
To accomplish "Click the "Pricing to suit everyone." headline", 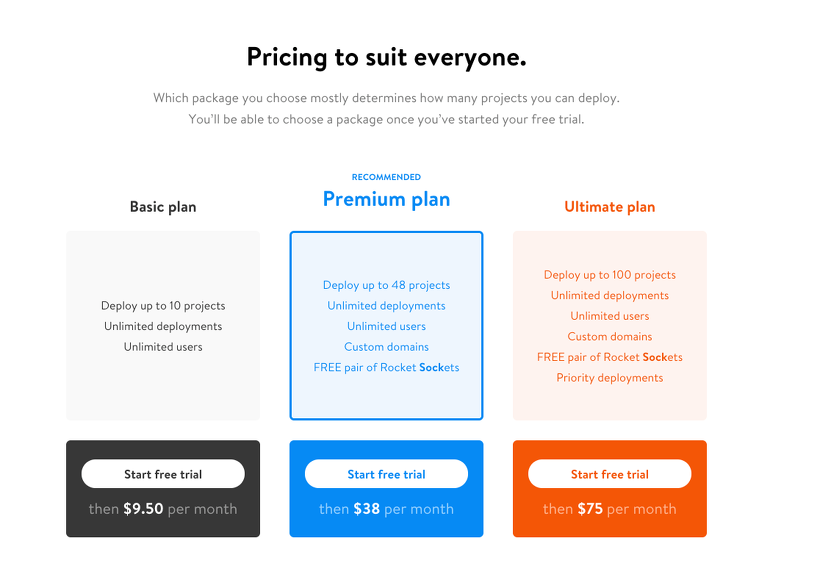I will click(386, 58).
